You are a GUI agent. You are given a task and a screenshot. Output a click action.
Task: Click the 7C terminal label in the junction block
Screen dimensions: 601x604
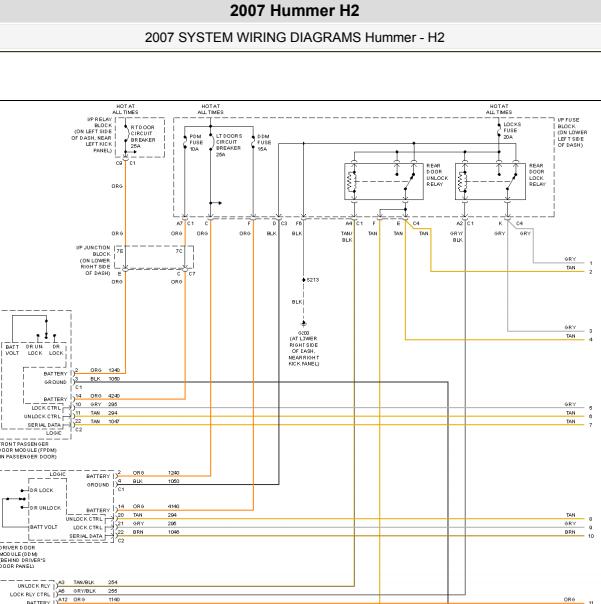pyautogui.click(x=179, y=251)
